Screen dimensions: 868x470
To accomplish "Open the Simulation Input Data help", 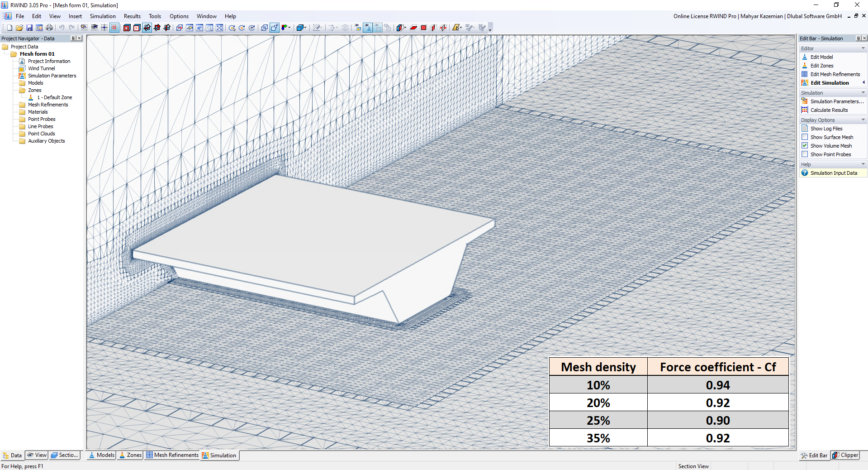I will click(x=831, y=173).
